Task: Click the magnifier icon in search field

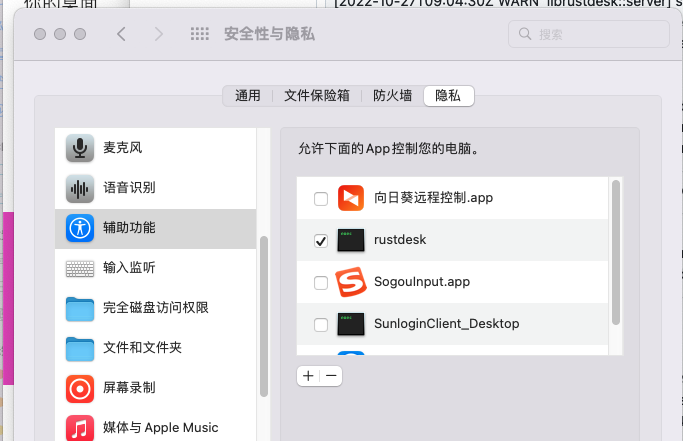Action: coord(525,34)
